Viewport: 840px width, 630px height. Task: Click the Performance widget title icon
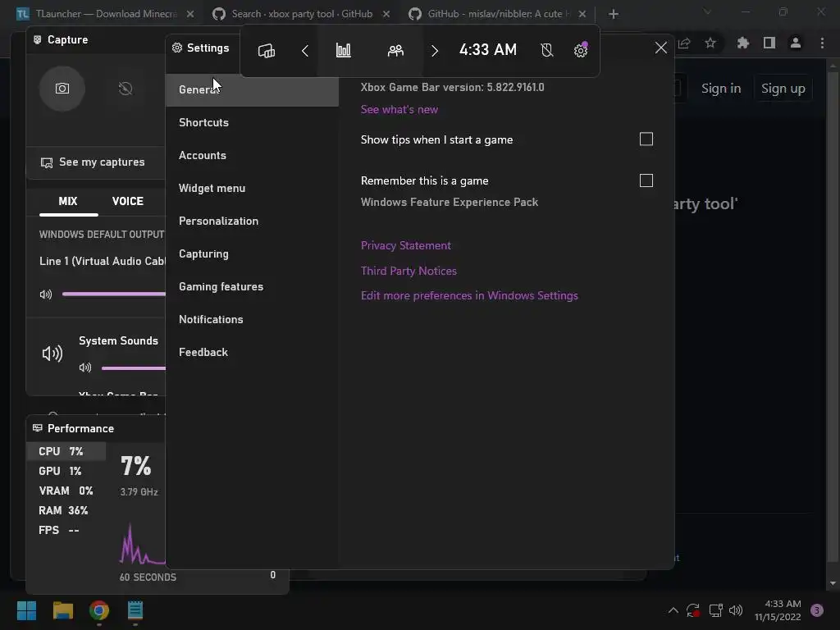pyautogui.click(x=38, y=428)
